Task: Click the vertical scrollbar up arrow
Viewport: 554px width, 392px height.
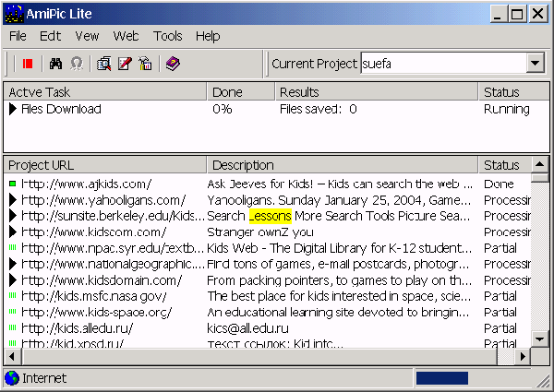Action: point(539,164)
